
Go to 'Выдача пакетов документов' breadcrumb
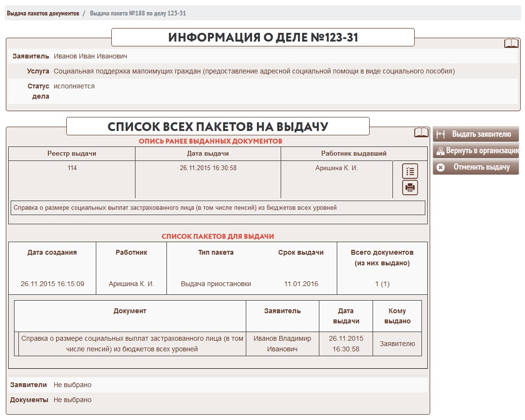[x=43, y=14]
